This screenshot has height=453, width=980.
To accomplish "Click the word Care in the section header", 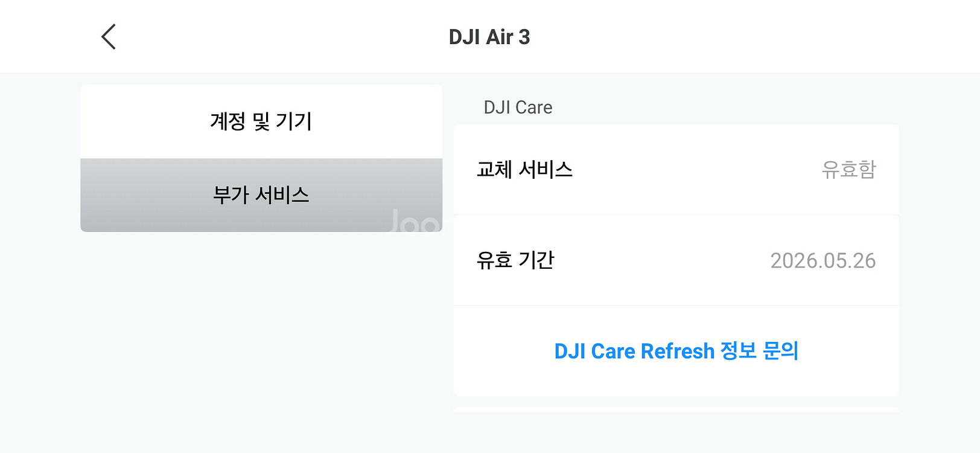I will (x=534, y=108).
